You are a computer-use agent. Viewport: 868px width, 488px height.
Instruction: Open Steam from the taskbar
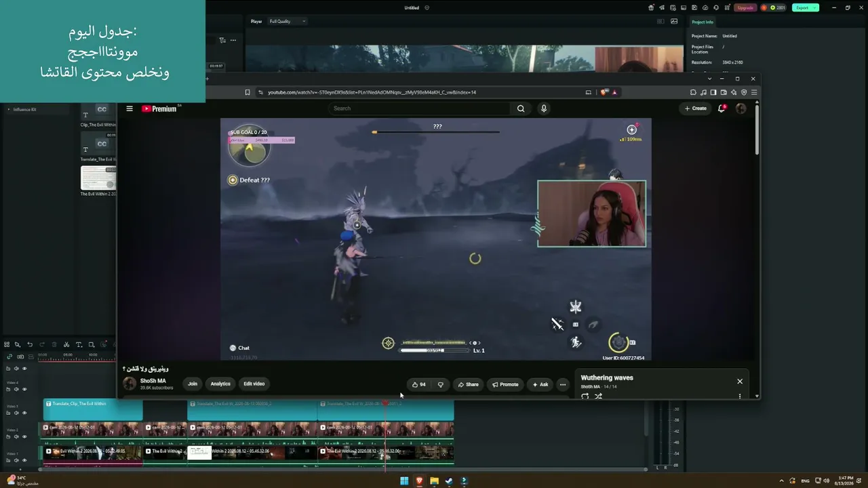[449, 481]
